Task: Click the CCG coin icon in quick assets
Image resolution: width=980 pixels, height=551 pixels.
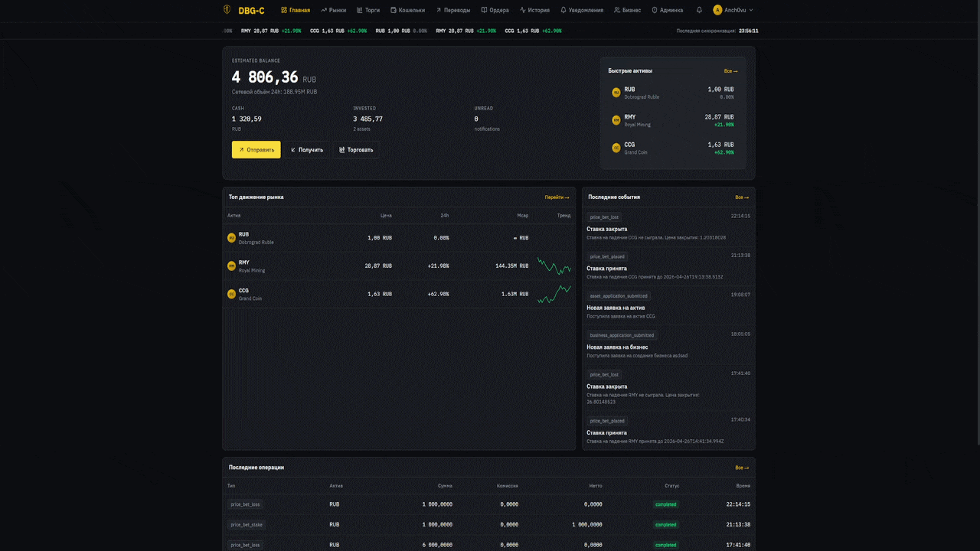Action: 616,148
